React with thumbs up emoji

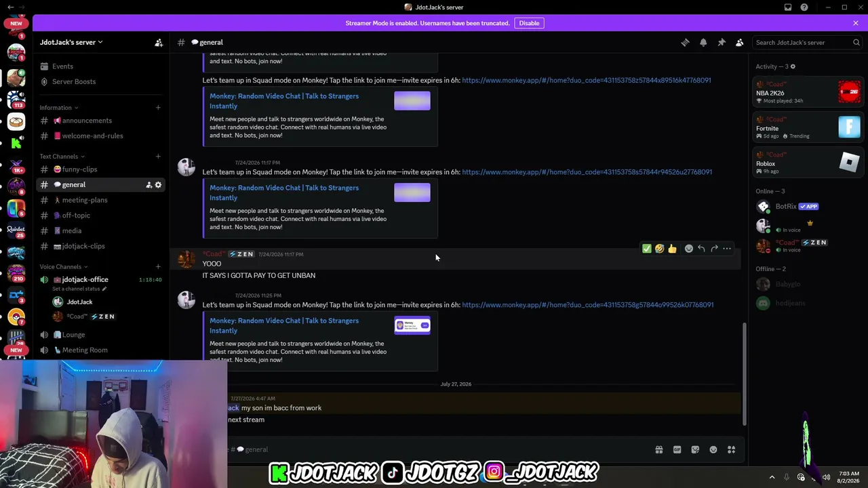pos(672,249)
